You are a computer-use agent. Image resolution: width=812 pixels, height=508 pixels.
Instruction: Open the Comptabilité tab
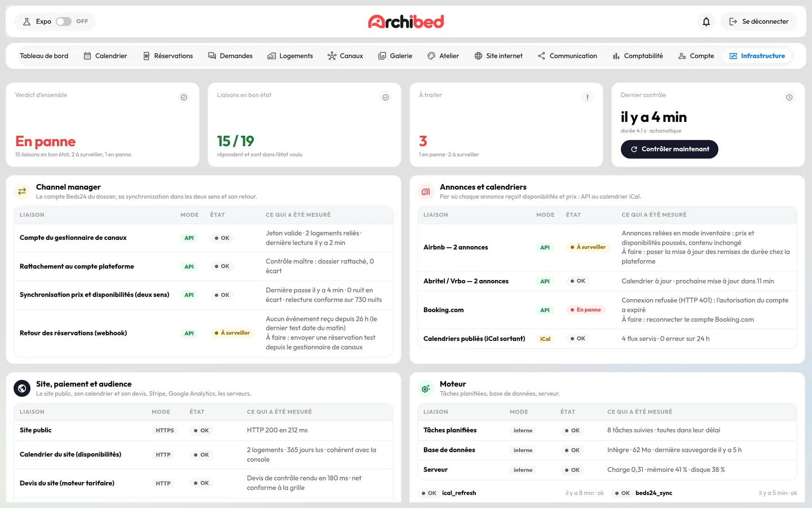pyautogui.click(x=638, y=56)
